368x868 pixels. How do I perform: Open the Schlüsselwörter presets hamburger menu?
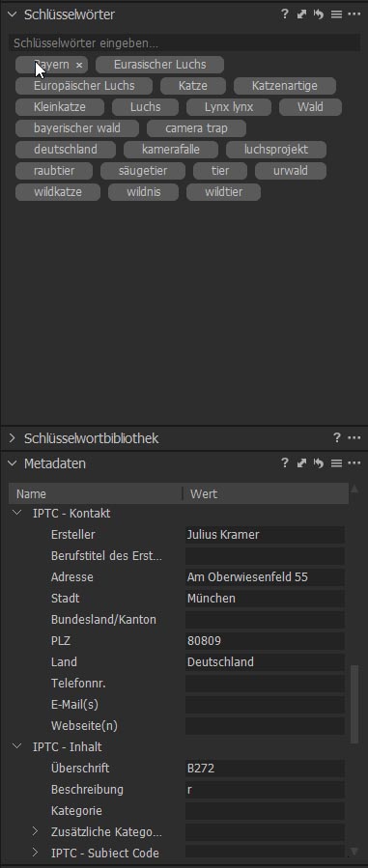pos(336,14)
